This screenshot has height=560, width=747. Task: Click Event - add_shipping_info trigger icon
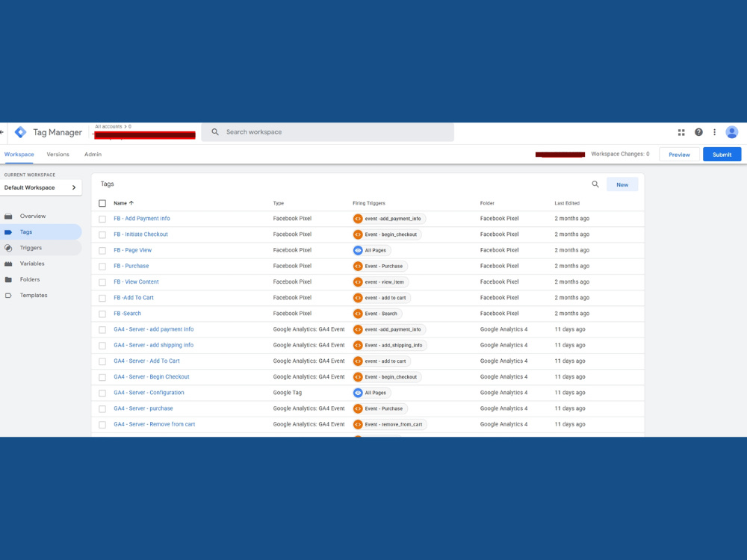pos(358,345)
